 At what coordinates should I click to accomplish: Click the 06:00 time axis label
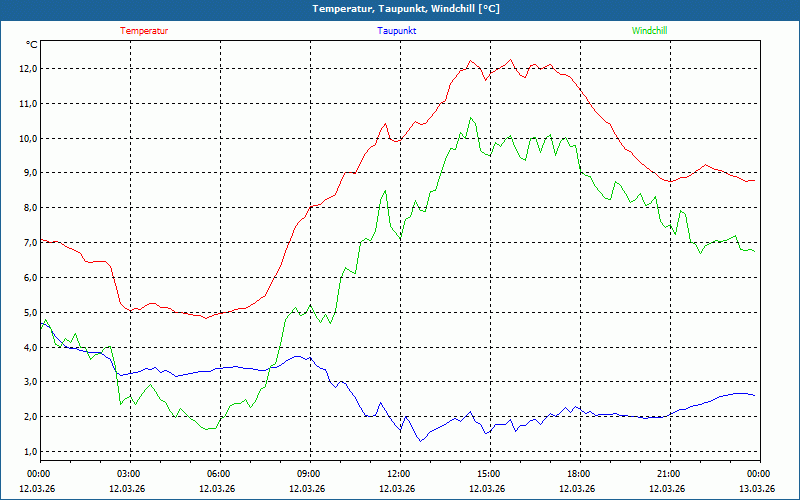click(218, 474)
